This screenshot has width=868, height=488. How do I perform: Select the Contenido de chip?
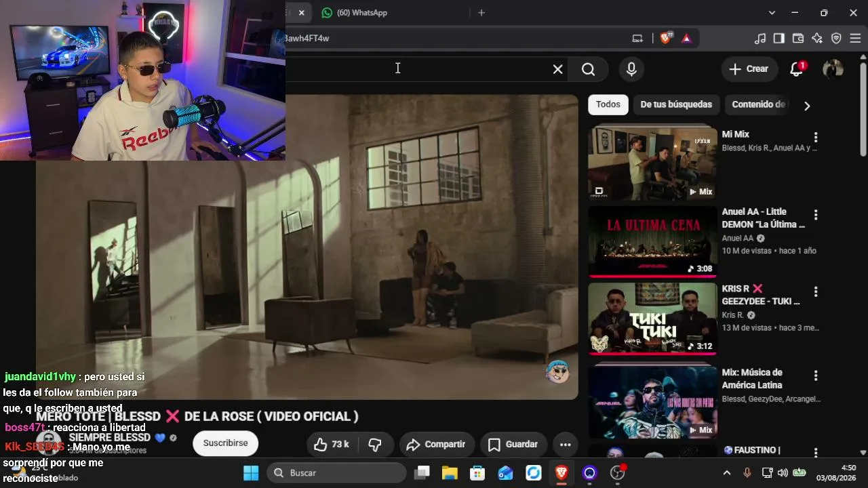pos(758,104)
